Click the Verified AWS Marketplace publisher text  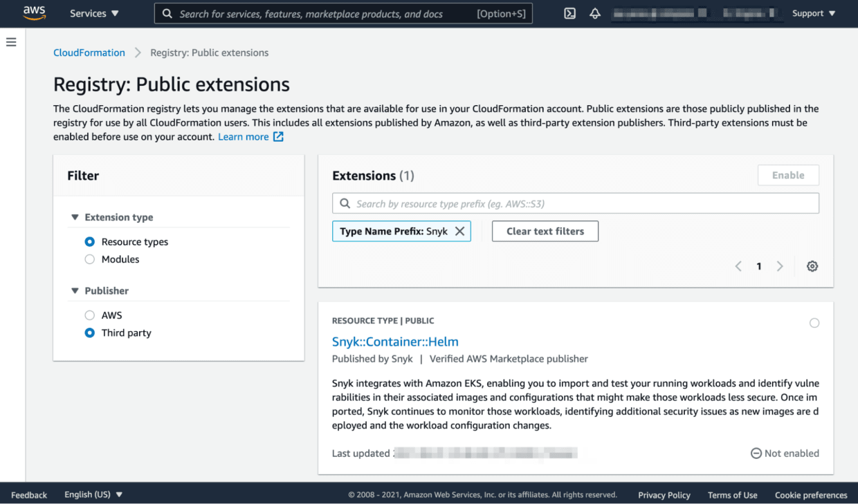(x=509, y=359)
